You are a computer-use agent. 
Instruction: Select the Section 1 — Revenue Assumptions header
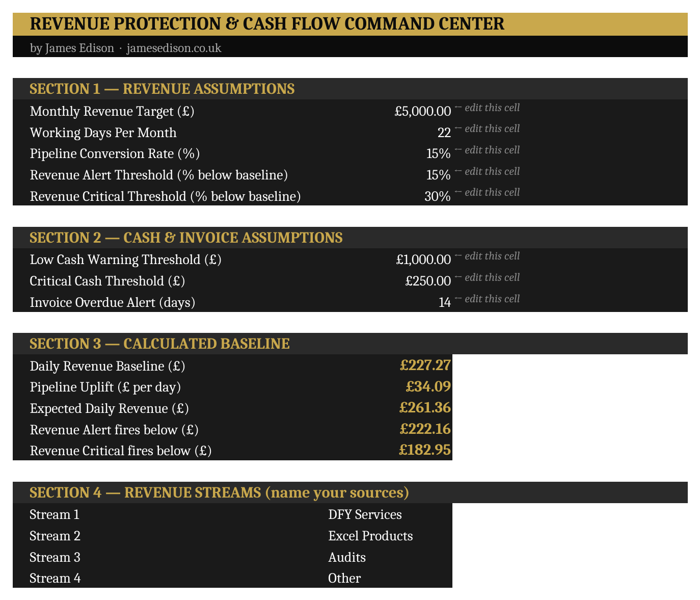tap(162, 89)
